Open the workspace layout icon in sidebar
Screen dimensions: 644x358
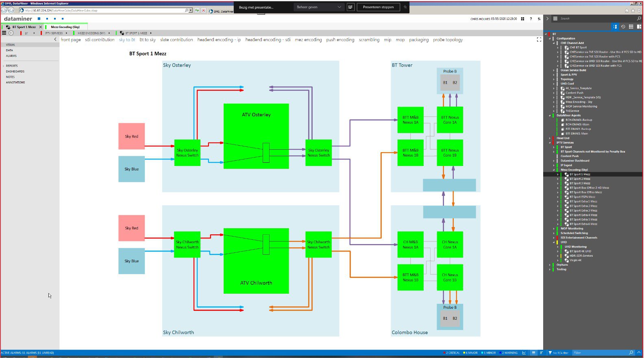click(639, 26)
